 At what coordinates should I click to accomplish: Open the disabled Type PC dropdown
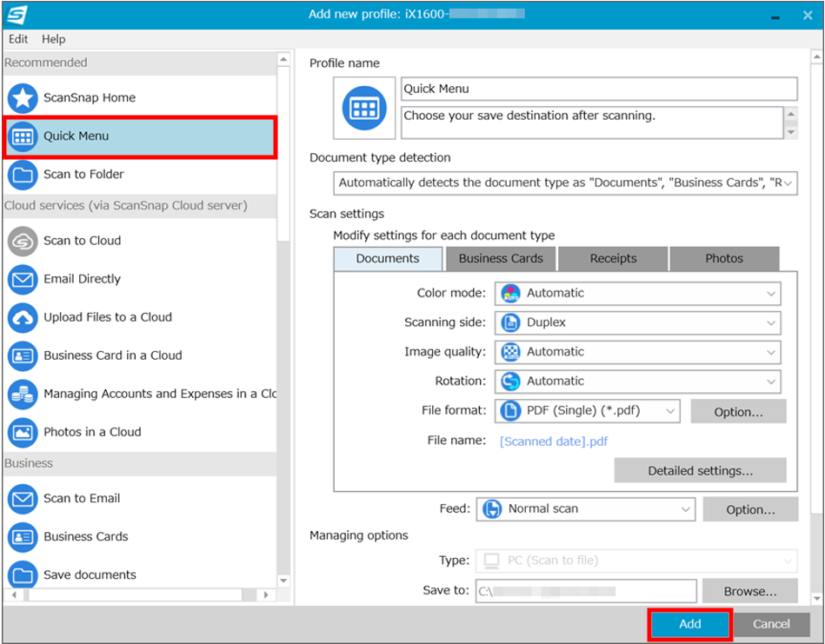[636, 561]
